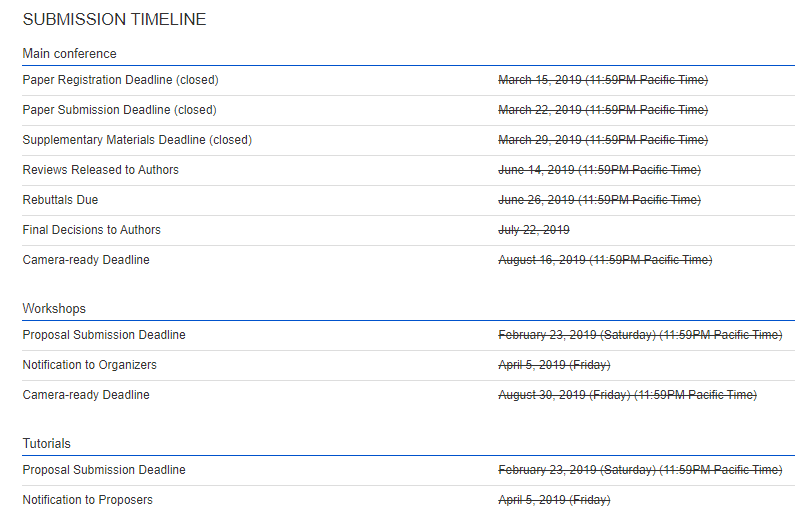Click the August 16, 2019 date

[605, 260]
